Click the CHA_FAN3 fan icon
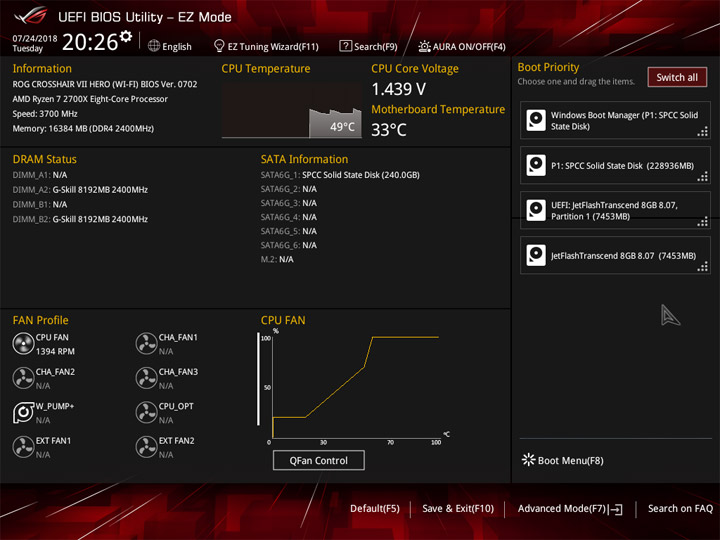Screen dimensions: 720x540 click(x=146, y=378)
